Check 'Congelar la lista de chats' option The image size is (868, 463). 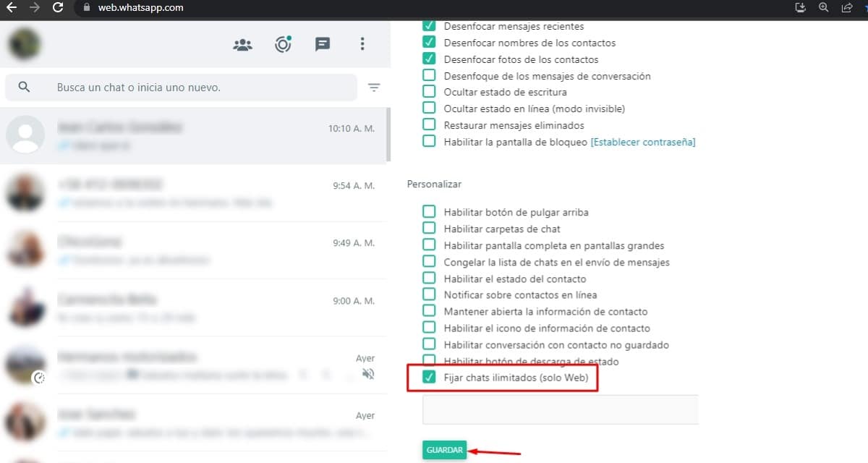coord(429,262)
